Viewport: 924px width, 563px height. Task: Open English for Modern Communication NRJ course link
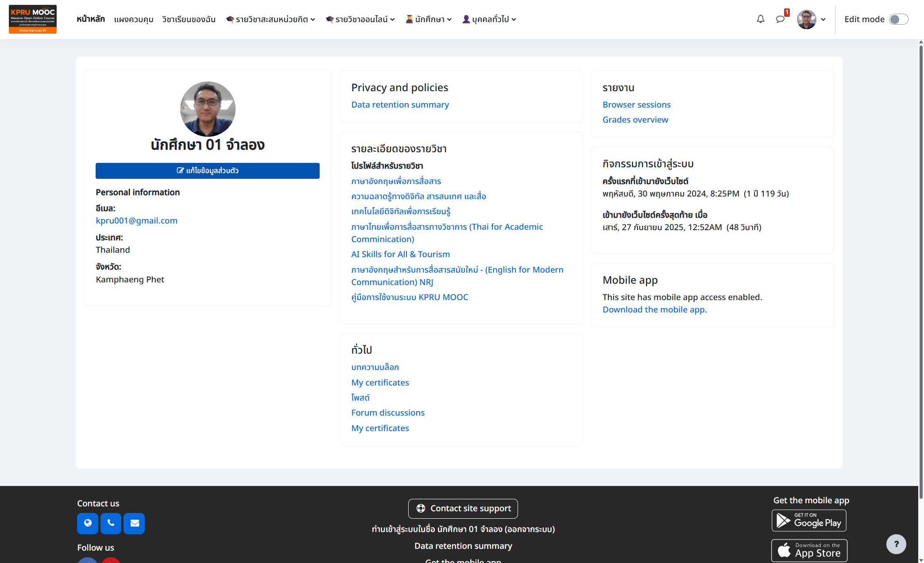[457, 276]
